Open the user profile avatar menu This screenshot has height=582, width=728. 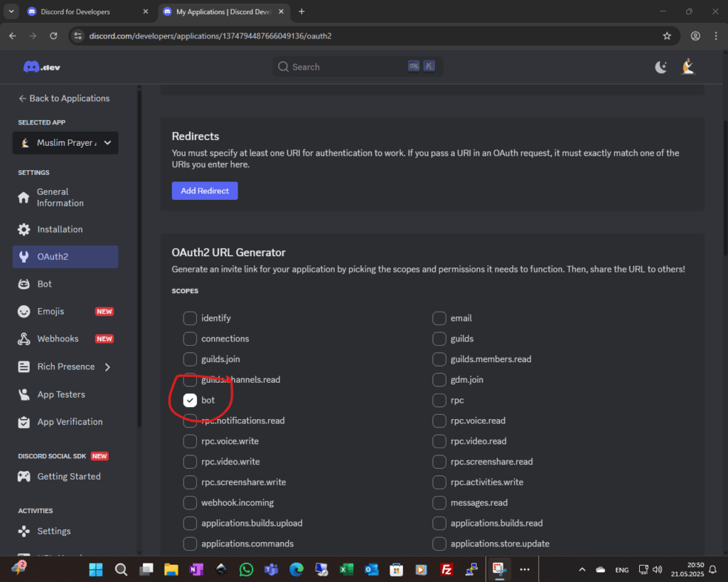pos(688,67)
